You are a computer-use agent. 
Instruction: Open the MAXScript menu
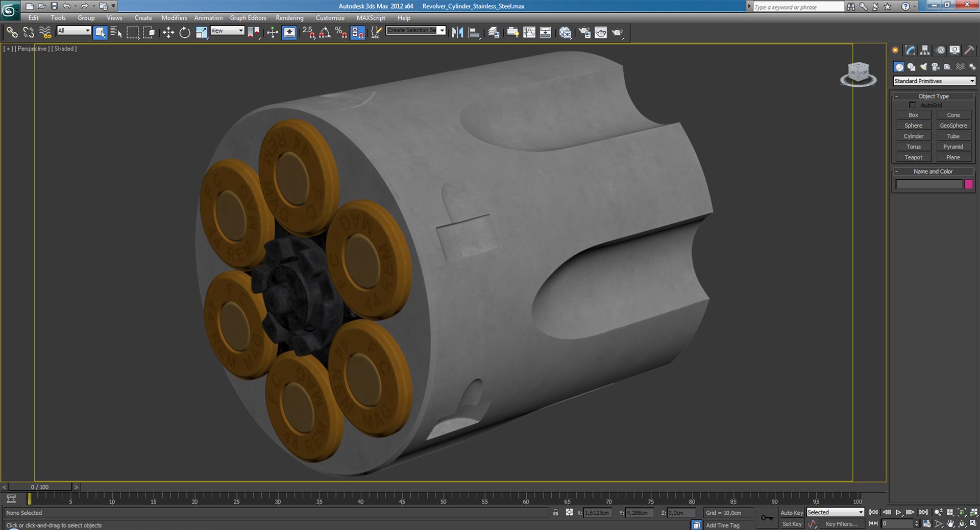[x=371, y=18]
